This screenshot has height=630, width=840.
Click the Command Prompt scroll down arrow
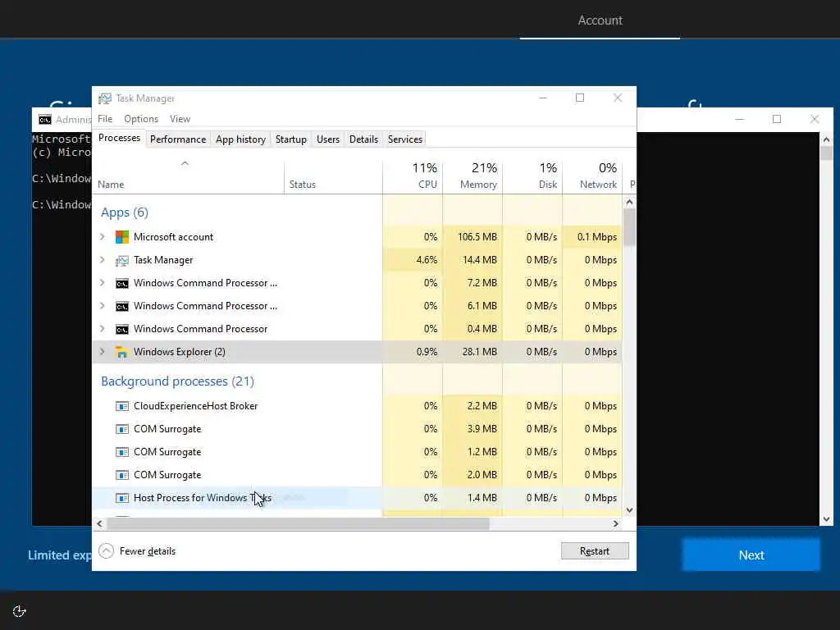click(x=827, y=519)
